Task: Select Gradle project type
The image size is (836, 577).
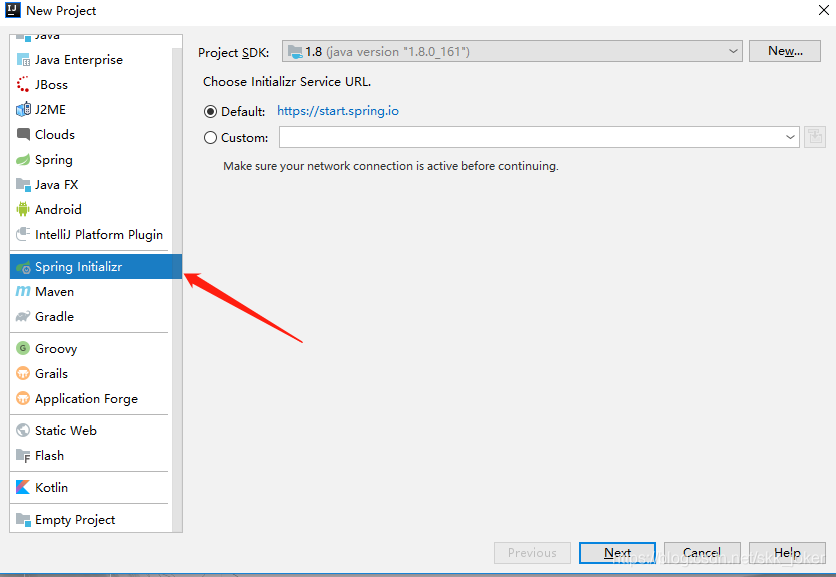Action: (91, 317)
